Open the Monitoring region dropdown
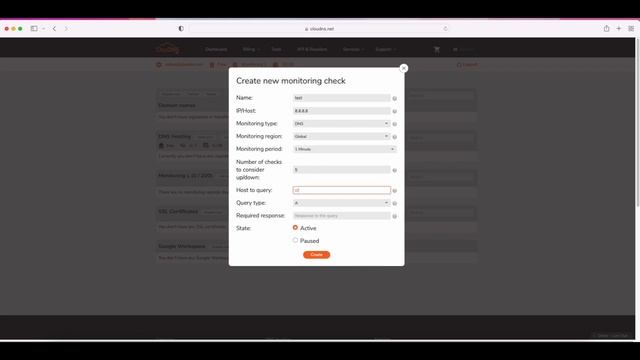This screenshot has height=360, width=640. tap(341, 136)
